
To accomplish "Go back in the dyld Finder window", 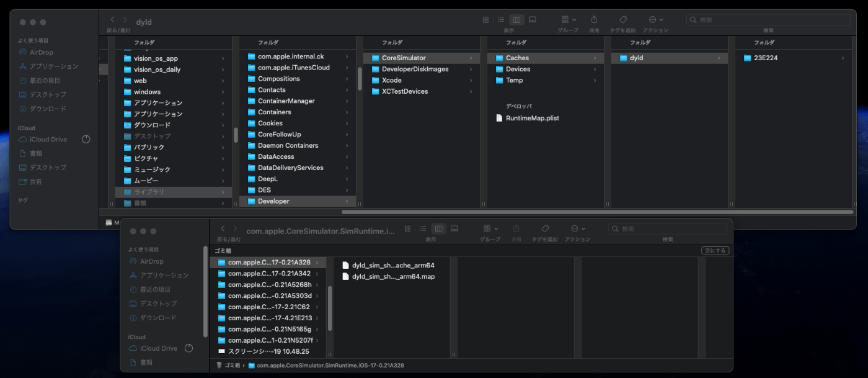I will (112, 20).
